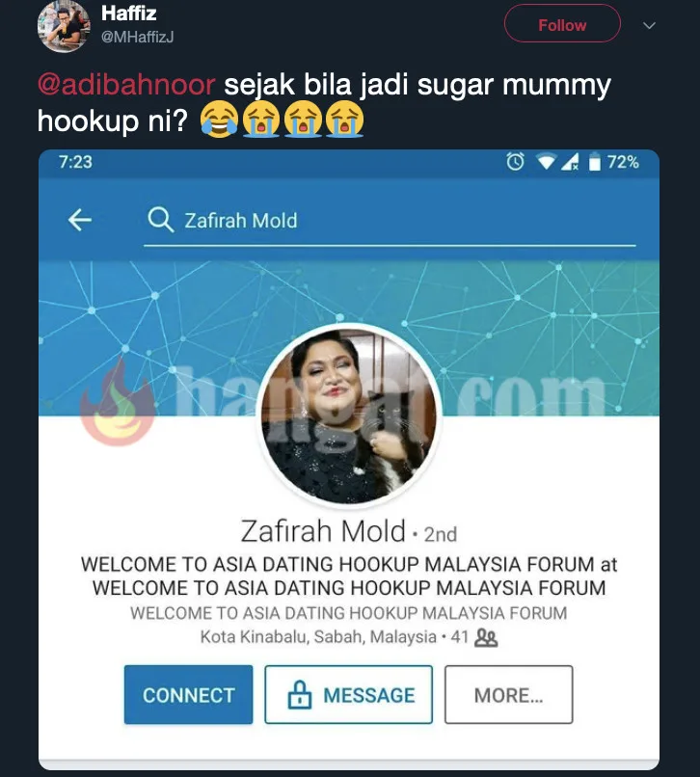Open the tweet options chevron dropdown
The width and height of the screenshot is (700, 777).
[650, 25]
